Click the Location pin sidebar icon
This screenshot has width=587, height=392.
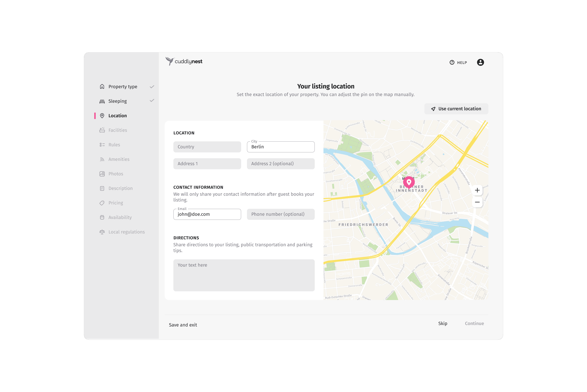pyautogui.click(x=102, y=116)
